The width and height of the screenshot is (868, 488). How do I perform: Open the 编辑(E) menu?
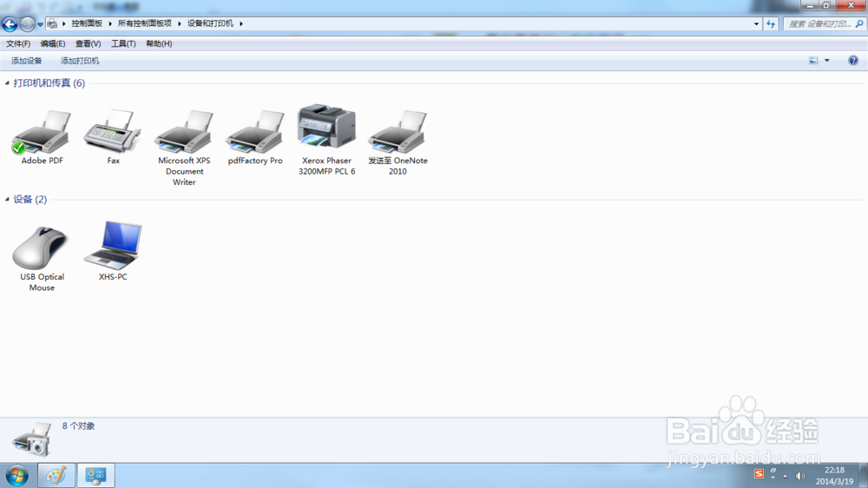(53, 43)
